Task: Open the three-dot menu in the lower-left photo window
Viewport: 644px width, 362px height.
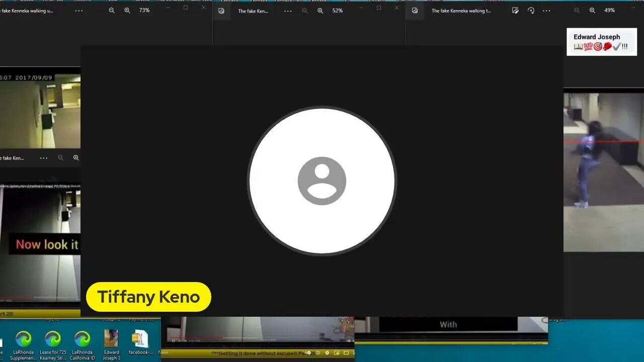Action: point(44,158)
